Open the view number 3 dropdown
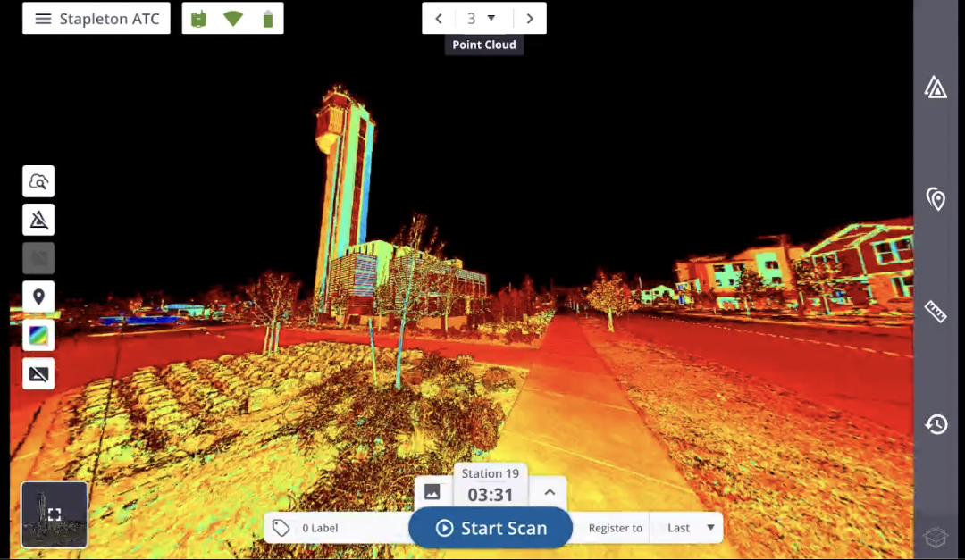The width and height of the screenshot is (965, 560). point(482,19)
